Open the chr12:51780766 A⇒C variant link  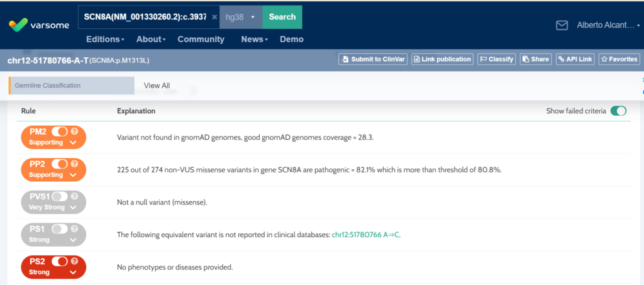(x=365, y=235)
